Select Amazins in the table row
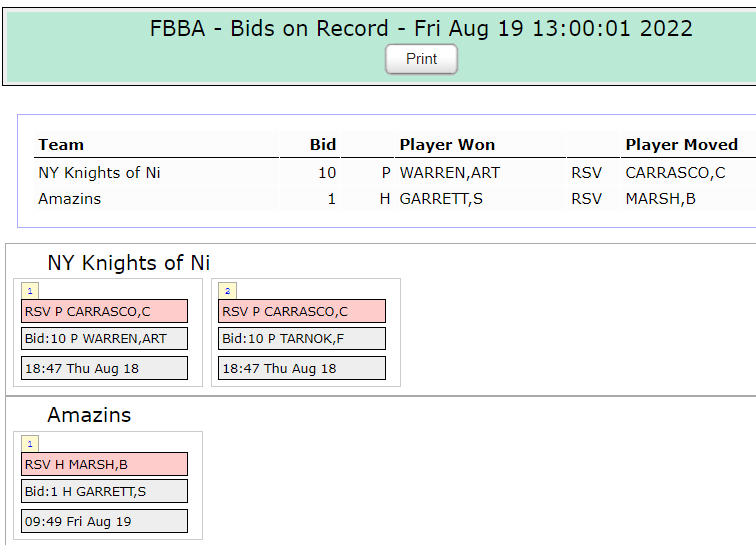 click(69, 199)
